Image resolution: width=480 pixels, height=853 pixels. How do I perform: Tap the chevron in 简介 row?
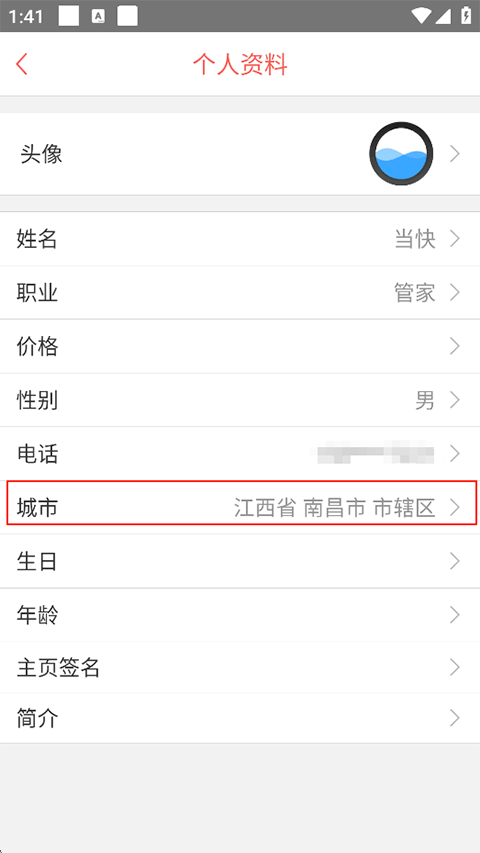pyautogui.click(x=456, y=719)
